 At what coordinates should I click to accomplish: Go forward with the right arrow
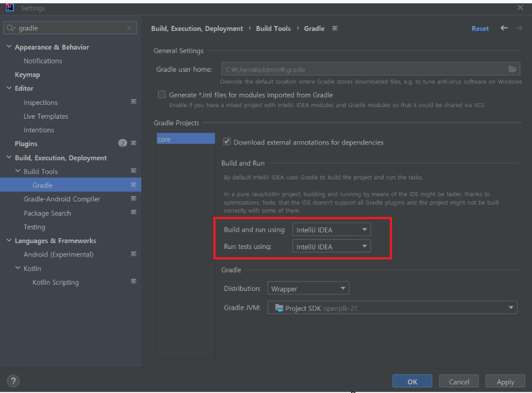519,28
